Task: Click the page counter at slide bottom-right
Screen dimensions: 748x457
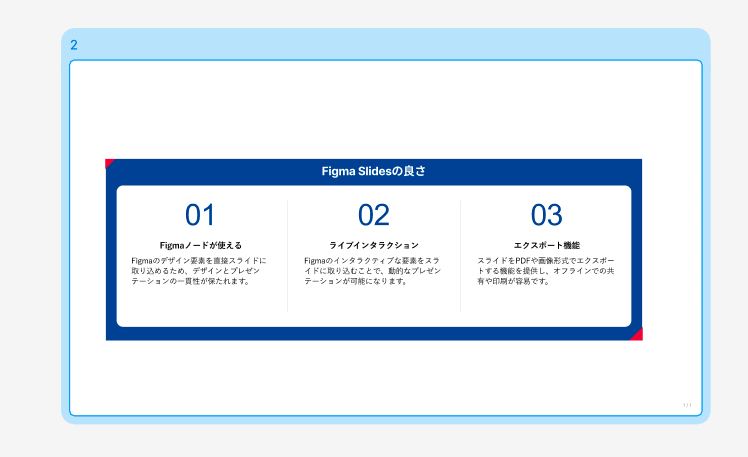Action: coord(687,405)
